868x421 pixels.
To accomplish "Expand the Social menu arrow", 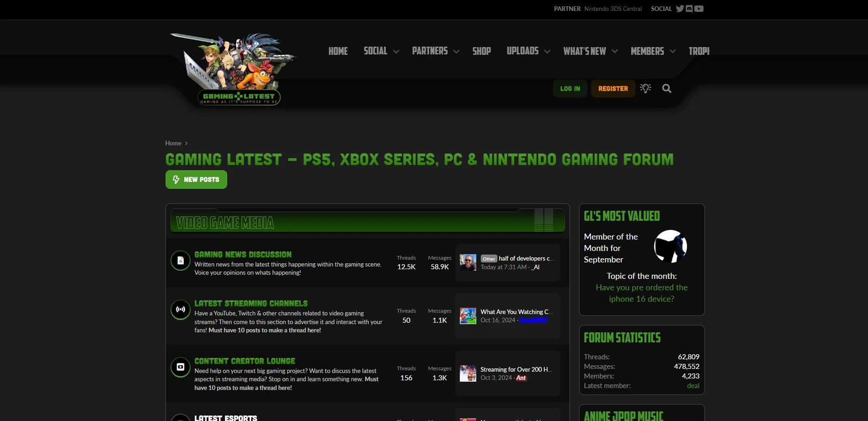I will 396,52.
